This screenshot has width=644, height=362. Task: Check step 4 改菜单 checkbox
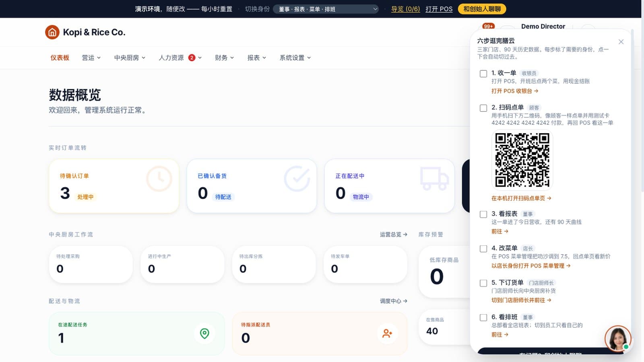[x=483, y=249]
